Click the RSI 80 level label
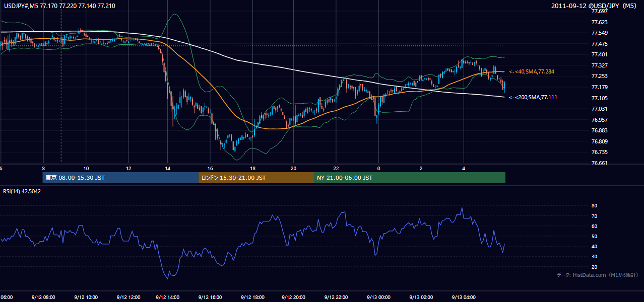644x302 pixels. (x=595, y=206)
